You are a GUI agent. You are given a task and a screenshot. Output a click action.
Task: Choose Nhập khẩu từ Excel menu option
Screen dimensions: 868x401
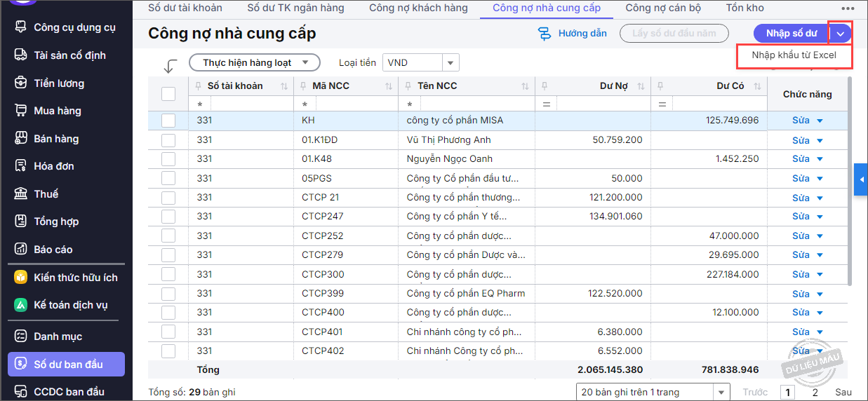click(794, 55)
